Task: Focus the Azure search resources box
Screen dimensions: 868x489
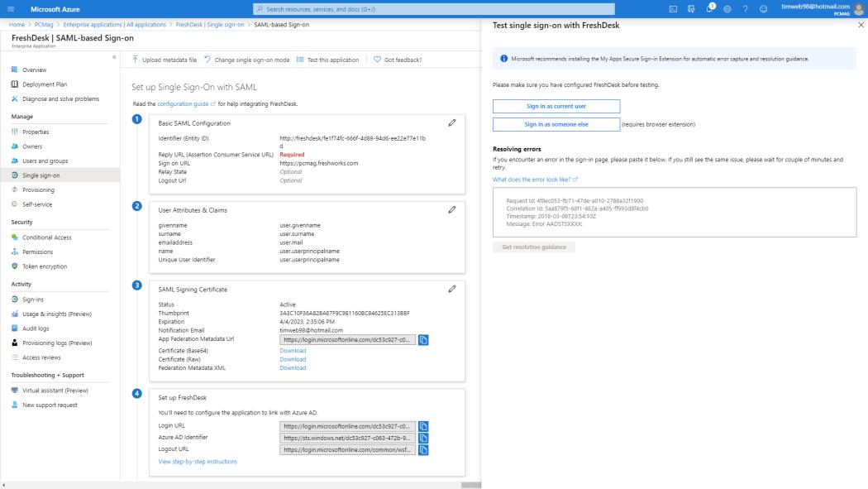Action: pyautogui.click(x=434, y=9)
